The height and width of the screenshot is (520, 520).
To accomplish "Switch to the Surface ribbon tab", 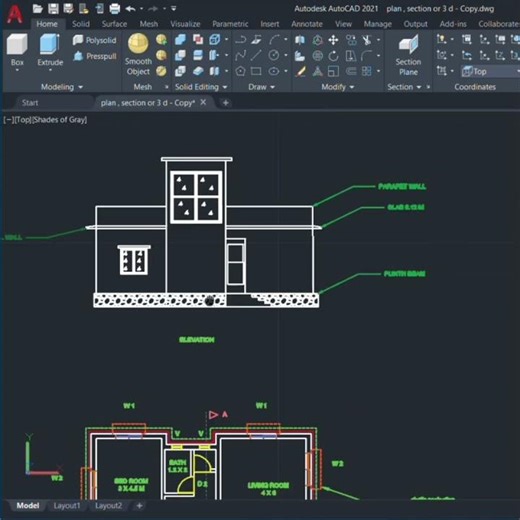I will click(114, 24).
